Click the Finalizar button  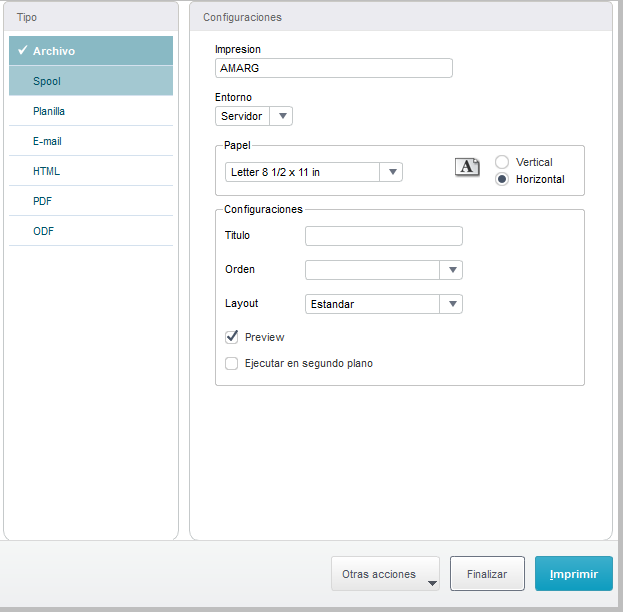tap(487, 574)
